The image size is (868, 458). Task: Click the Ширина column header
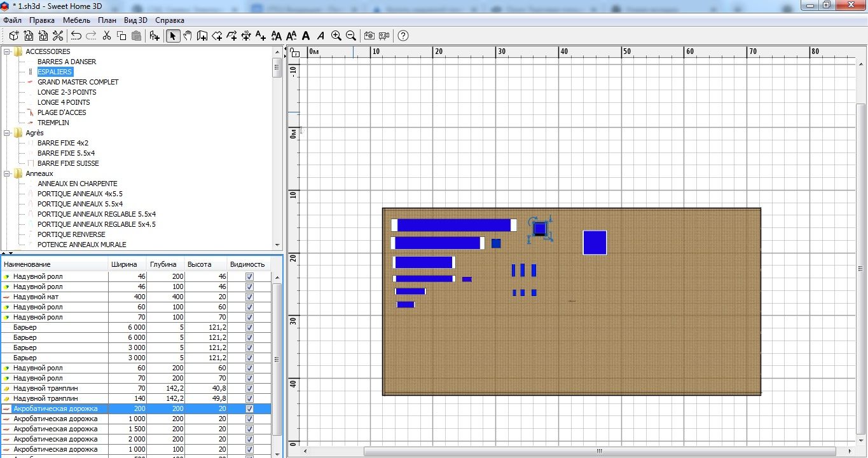pyautogui.click(x=127, y=264)
